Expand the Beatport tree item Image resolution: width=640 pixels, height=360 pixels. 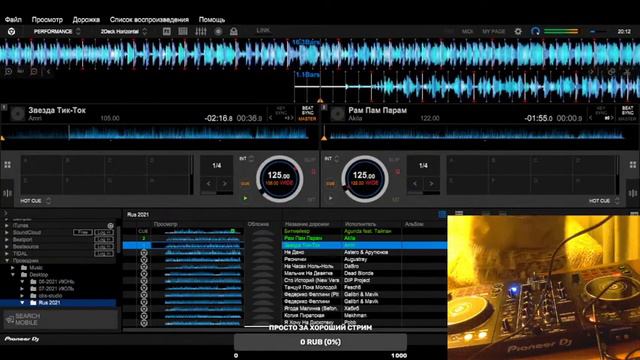(x=7, y=240)
